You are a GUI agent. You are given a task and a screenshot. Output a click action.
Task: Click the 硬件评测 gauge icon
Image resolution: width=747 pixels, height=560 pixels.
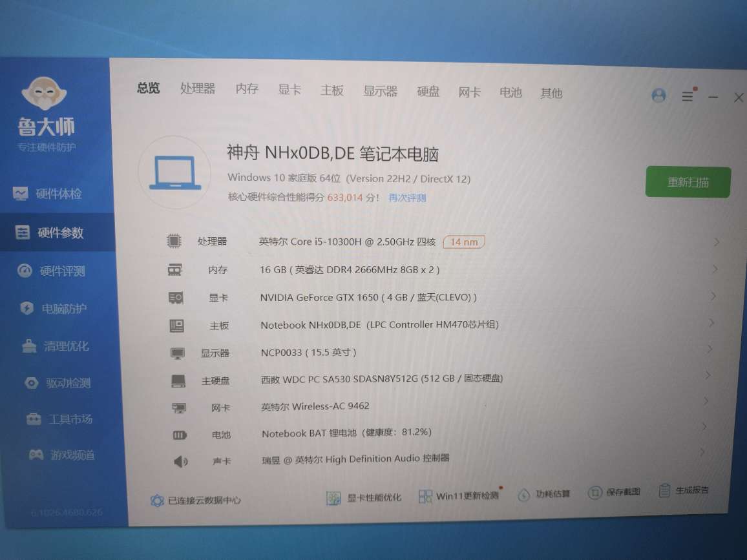(x=25, y=271)
